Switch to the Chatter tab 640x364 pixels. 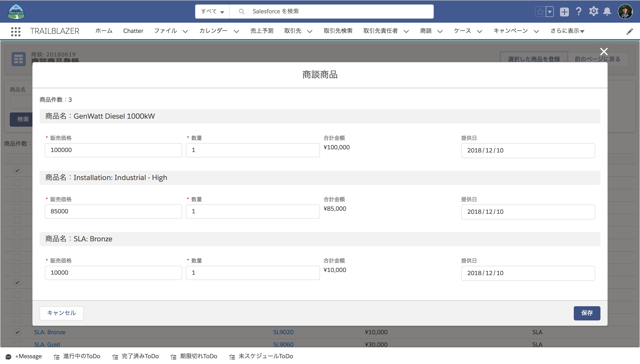point(133,31)
